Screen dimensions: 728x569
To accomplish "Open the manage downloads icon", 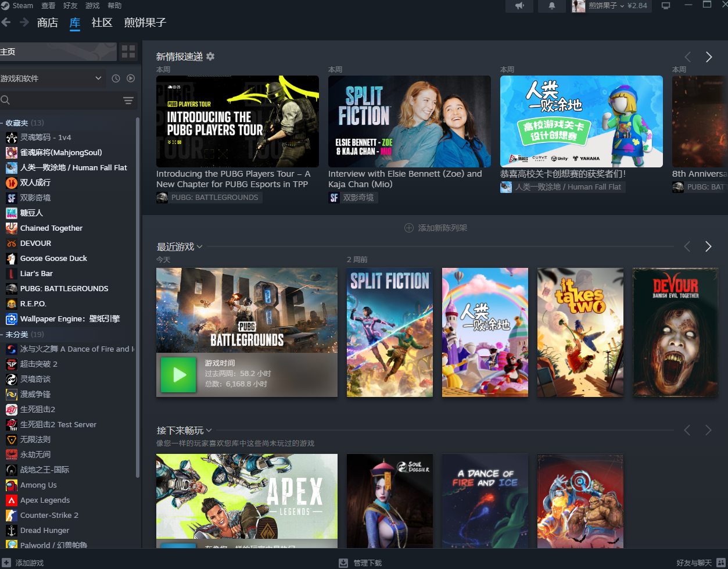I will point(343,563).
